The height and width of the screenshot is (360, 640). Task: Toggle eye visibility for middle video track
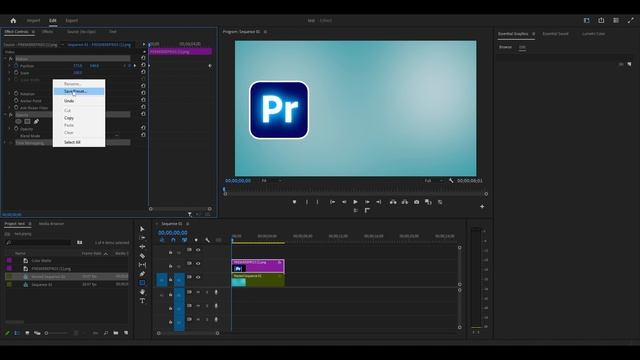click(x=198, y=264)
